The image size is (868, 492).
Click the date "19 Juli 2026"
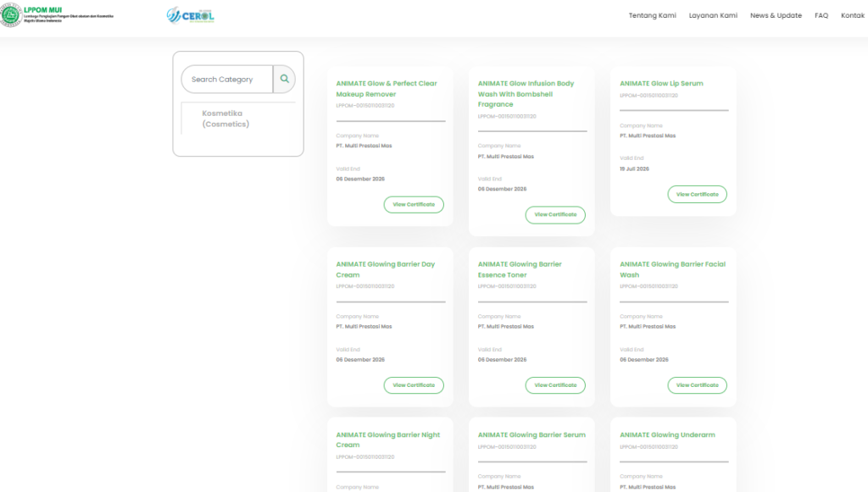click(634, 169)
